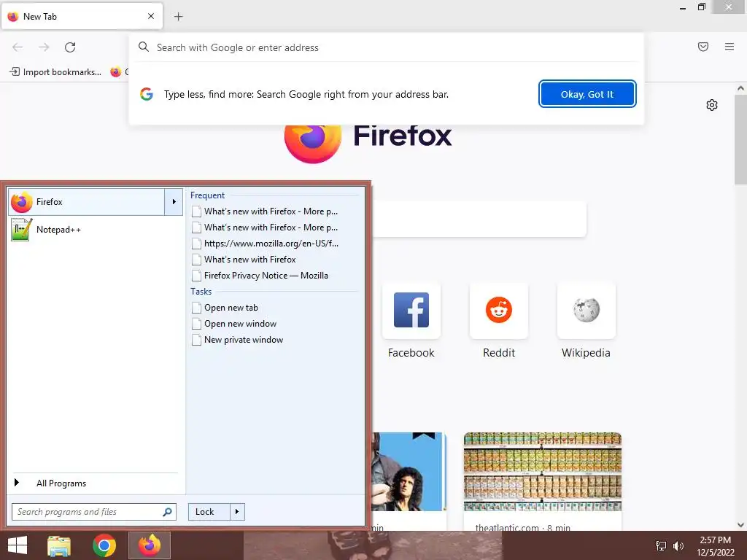This screenshot has width=747, height=560.
Task: Click the Firefox taskbar icon
Action: tap(150, 545)
